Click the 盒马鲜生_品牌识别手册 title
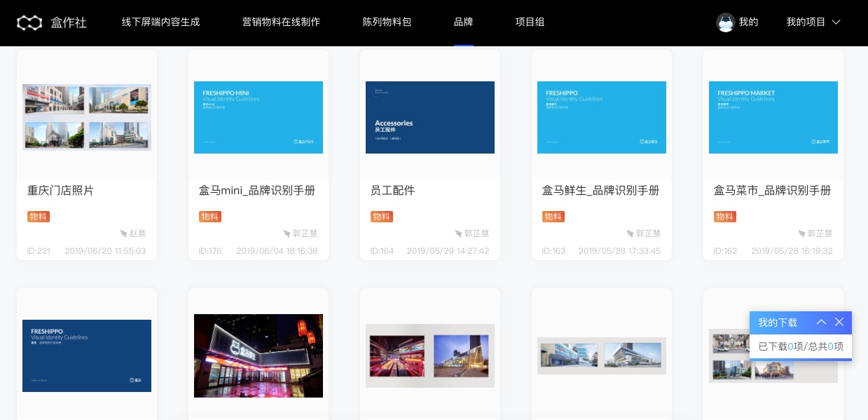 tap(601, 191)
